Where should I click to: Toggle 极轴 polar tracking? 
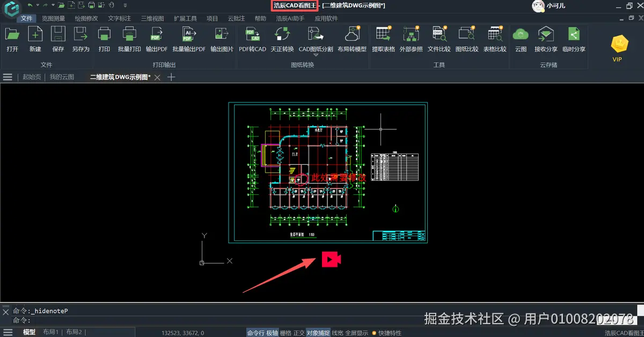(x=272, y=333)
